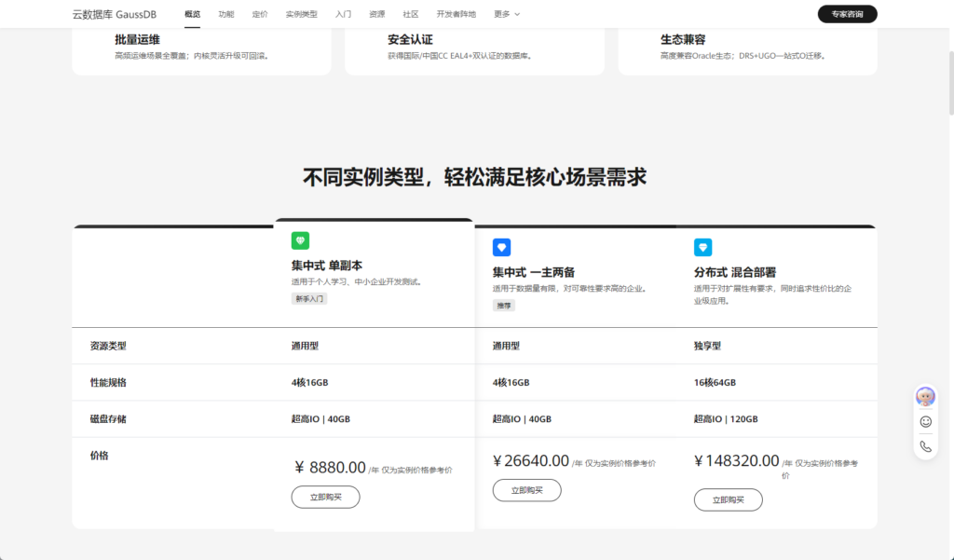
Task: Open the assistant avatar chat icon
Action: click(x=925, y=396)
